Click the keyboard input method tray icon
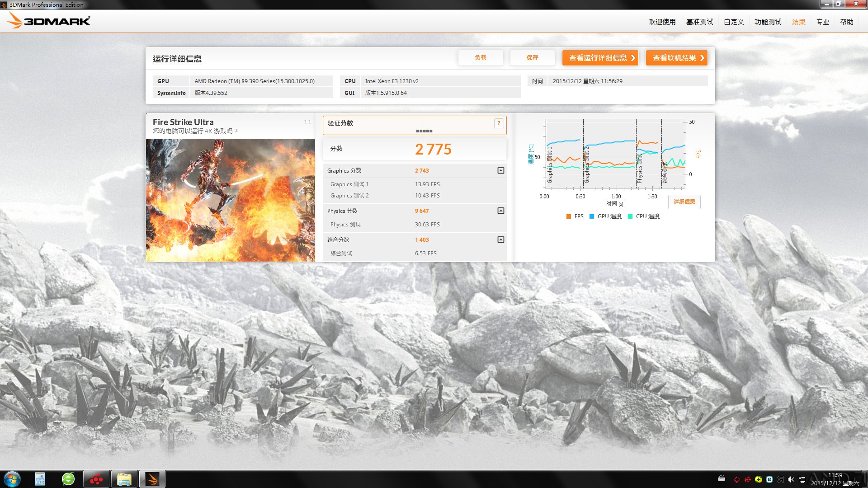Viewport: 868px width, 488px height. 722,479
